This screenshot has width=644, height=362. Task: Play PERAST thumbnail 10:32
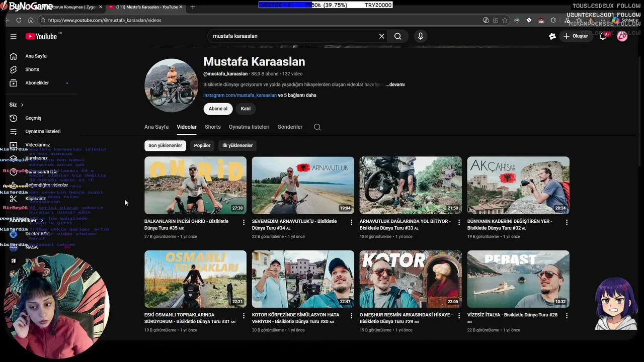pos(518,279)
